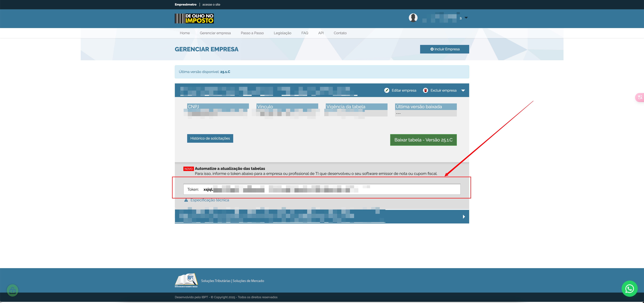Open Histórico de solicitações
Screen dimensions: 644x303
pyautogui.click(x=210, y=138)
